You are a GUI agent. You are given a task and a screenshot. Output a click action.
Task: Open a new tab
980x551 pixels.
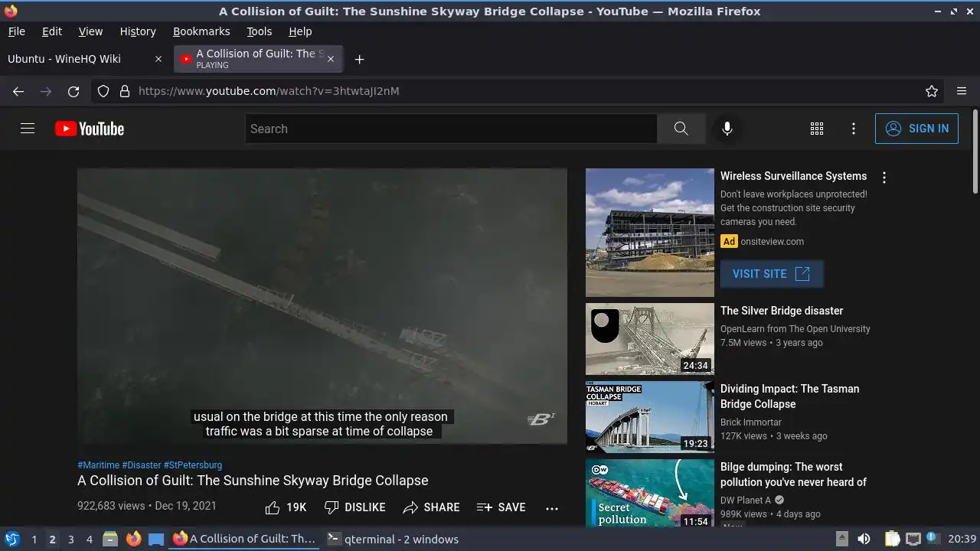359,59
